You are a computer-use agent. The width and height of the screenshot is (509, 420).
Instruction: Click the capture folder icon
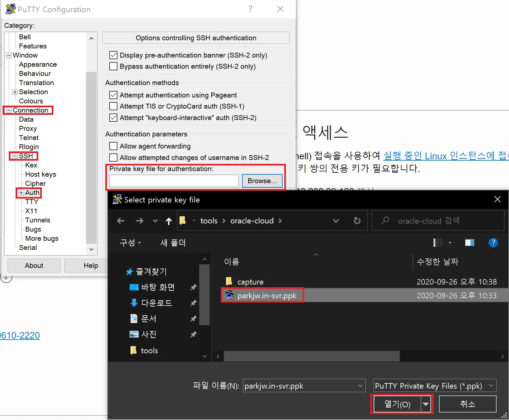(229, 281)
